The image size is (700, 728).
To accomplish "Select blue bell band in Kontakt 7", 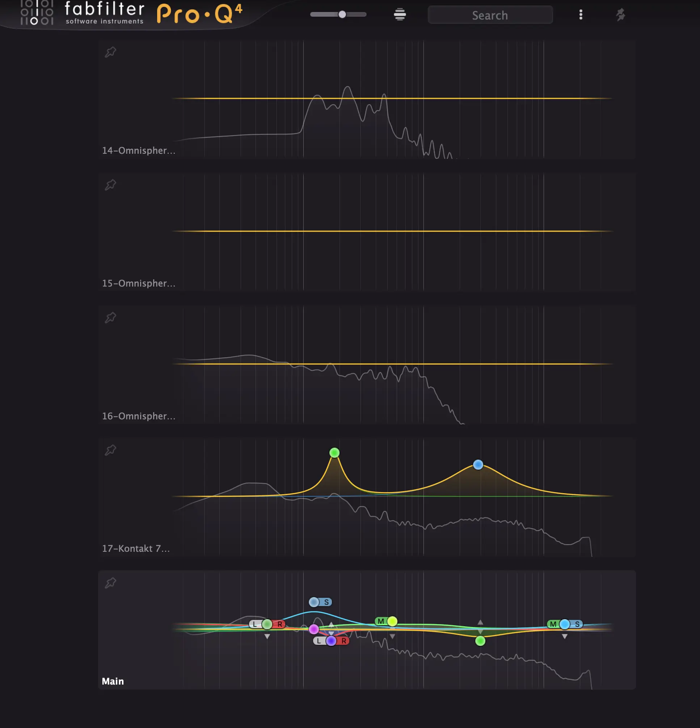I will pos(478,465).
